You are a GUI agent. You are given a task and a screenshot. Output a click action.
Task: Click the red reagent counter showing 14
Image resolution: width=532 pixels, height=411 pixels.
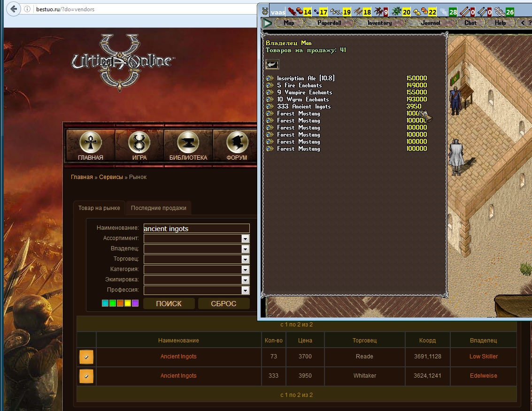[300, 12]
